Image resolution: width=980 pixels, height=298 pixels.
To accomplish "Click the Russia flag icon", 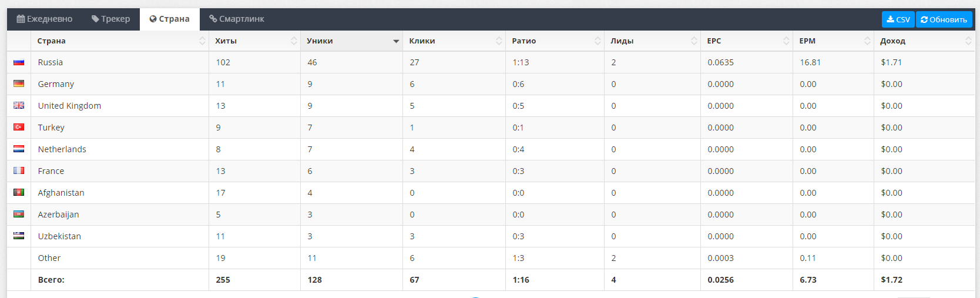I will coord(19,62).
